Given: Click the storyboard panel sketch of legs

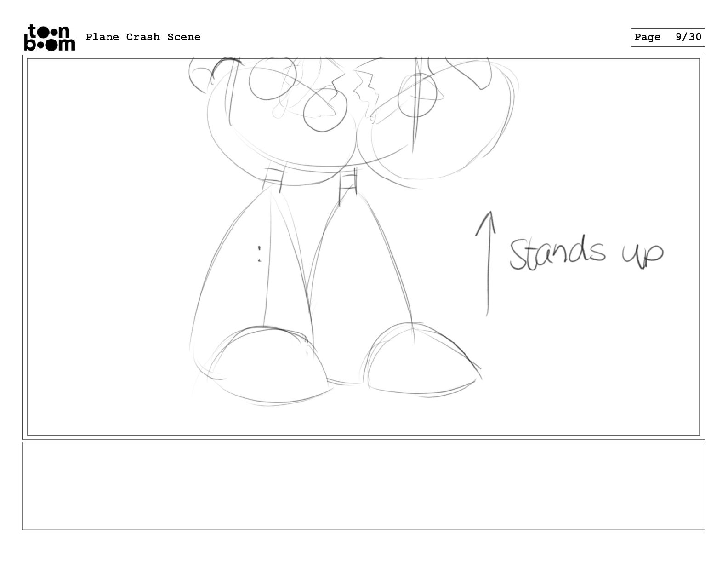Looking at the screenshot, I should pos(363,247).
